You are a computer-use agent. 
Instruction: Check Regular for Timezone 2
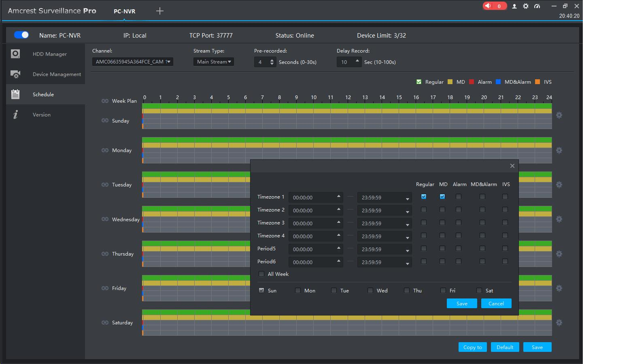point(424,210)
